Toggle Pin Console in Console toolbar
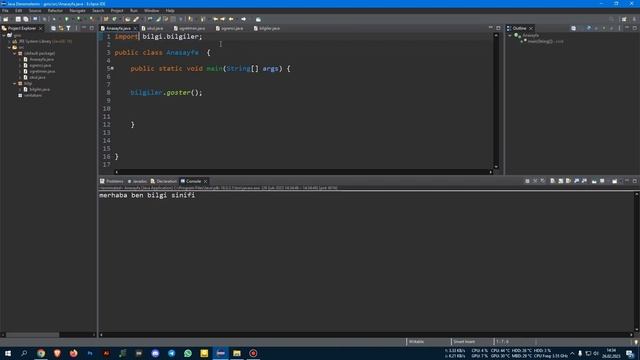The image size is (640, 360). click(594, 181)
